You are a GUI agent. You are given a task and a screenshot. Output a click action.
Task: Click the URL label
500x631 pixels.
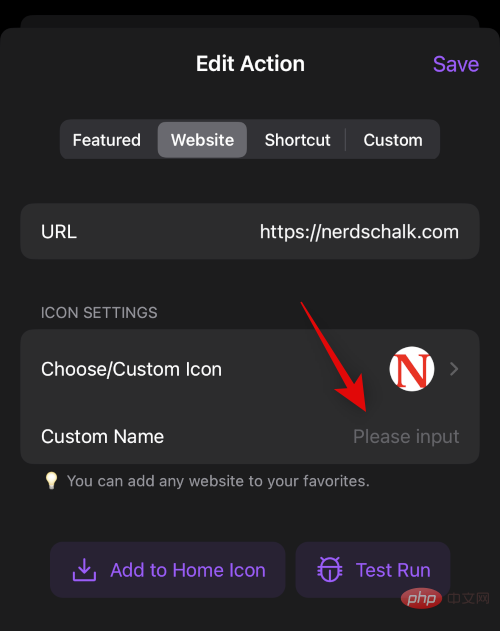[59, 232]
